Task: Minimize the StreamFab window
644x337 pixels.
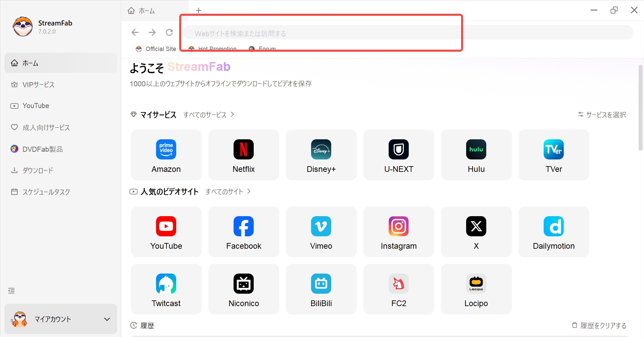Action: click(594, 10)
